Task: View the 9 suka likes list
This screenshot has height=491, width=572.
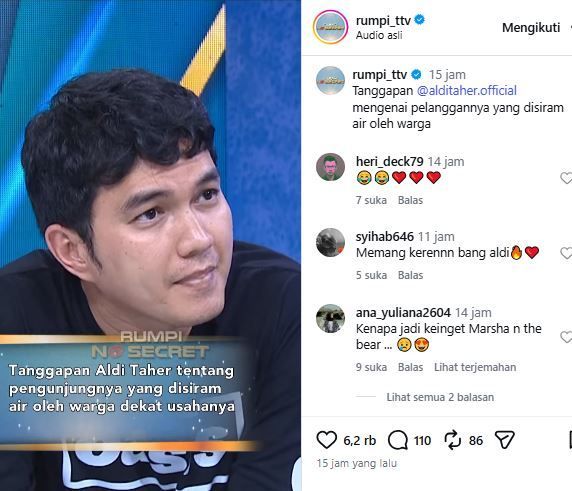Action: click(x=371, y=367)
